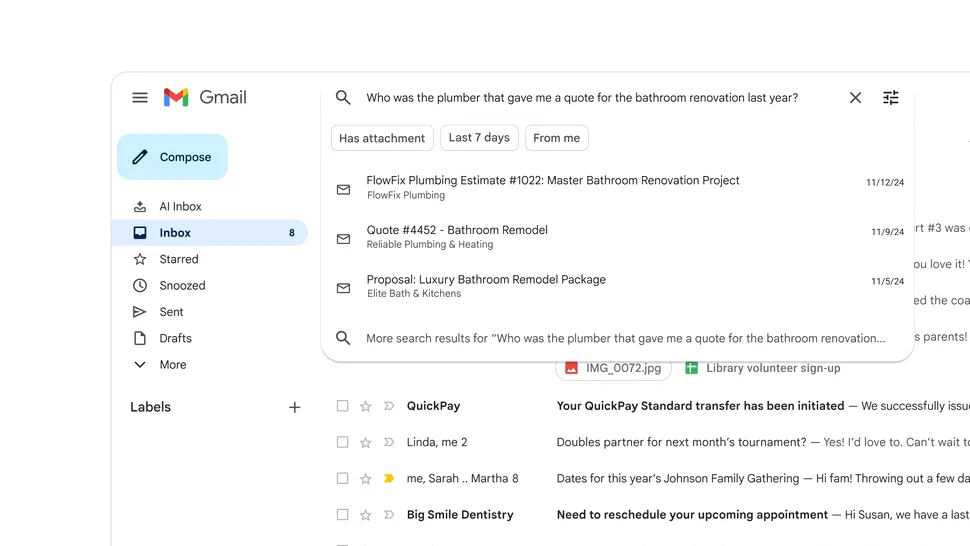Open the Snoozed folder

pyautogui.click(x=210, y=286)
